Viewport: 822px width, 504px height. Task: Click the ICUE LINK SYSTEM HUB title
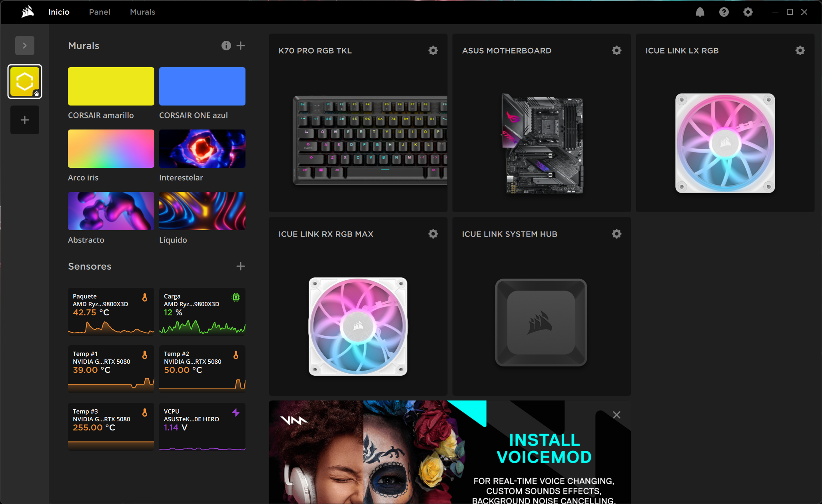509,234
